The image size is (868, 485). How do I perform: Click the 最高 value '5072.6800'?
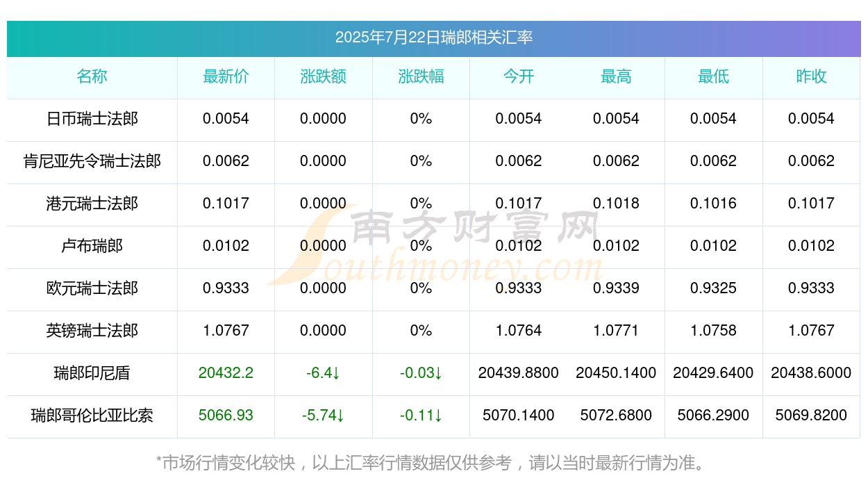[616, 416]
